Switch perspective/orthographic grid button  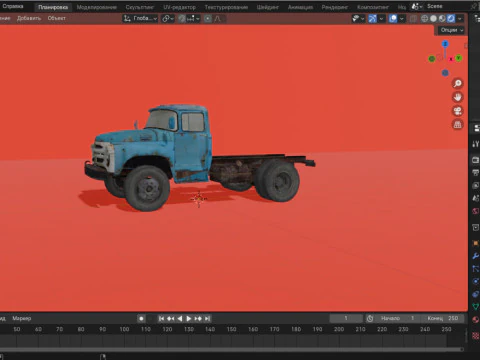pyautogui.click(x=458, y=125)
